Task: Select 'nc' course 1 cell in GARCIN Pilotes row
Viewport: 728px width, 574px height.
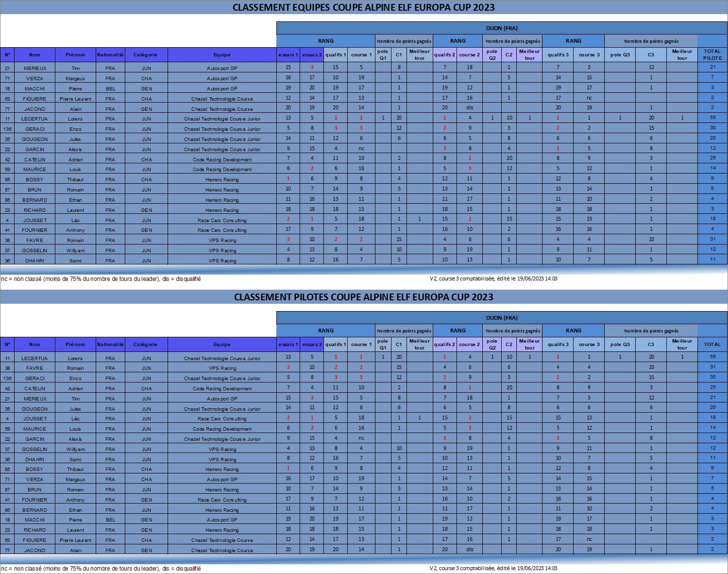Action: [361, 438]
